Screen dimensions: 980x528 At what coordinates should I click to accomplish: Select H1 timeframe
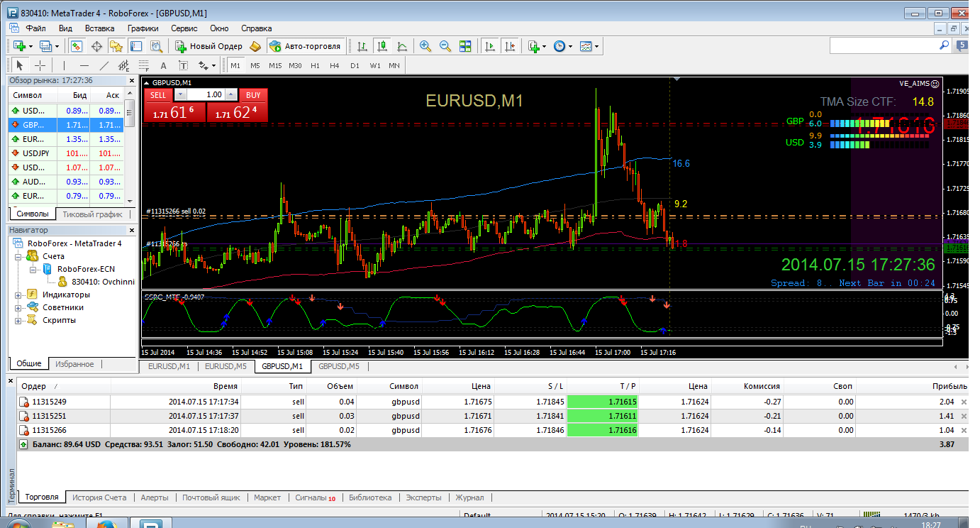[315, 65]
